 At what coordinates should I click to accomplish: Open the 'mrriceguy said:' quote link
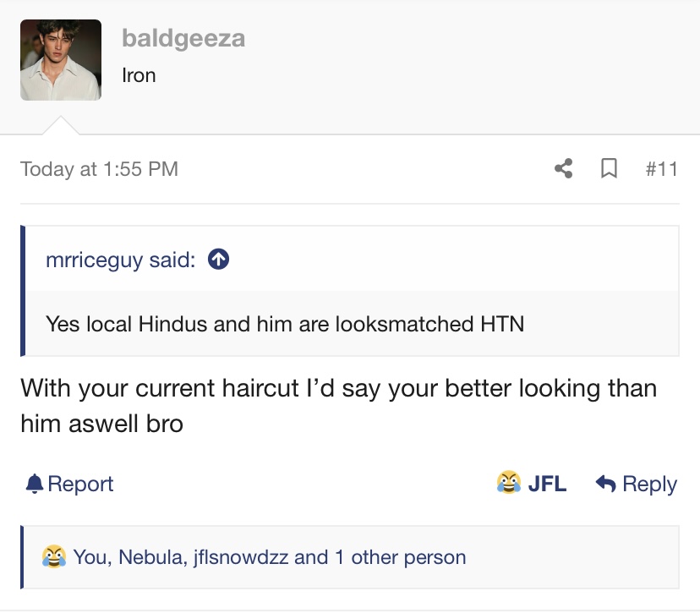(121, 260)
